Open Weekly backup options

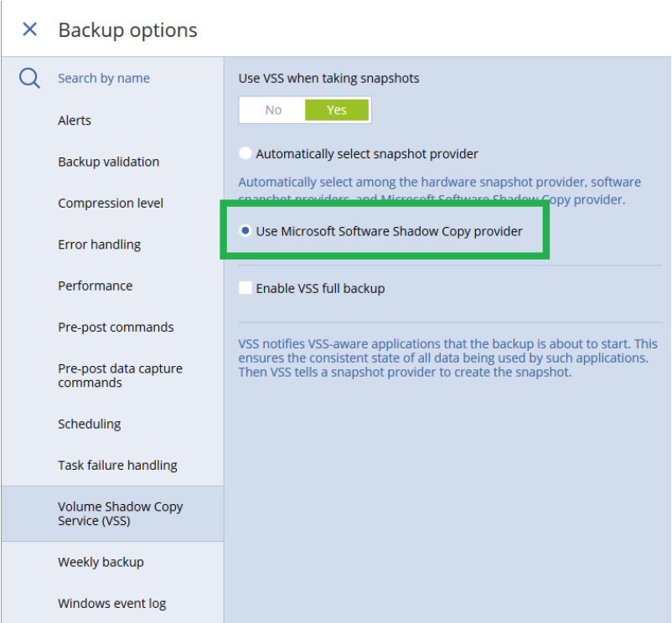point(101,562)
